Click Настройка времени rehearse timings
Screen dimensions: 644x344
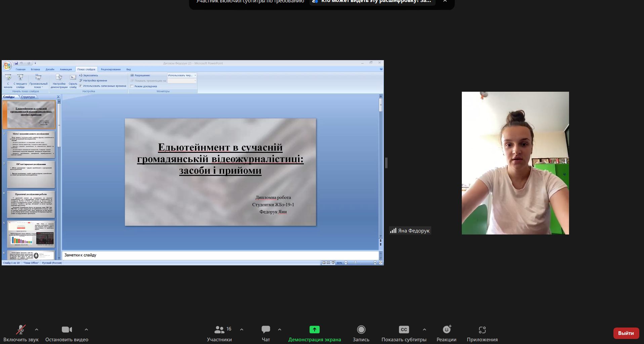93,81
